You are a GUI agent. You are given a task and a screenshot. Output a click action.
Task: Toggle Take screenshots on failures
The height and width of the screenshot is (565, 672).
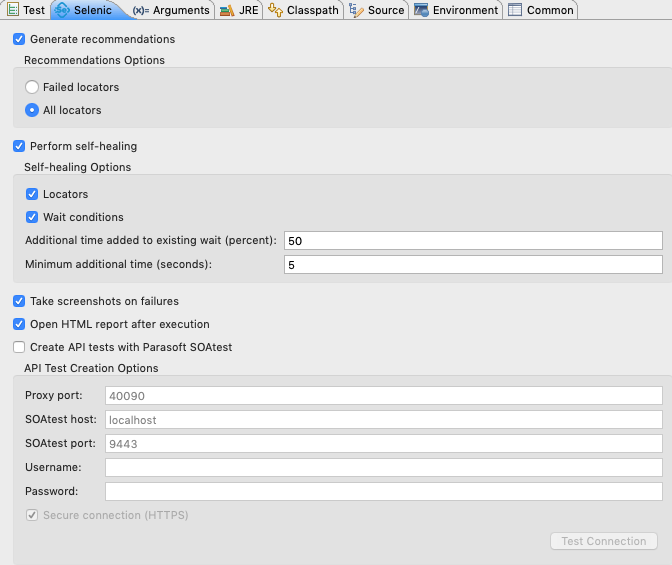(19, 301)
